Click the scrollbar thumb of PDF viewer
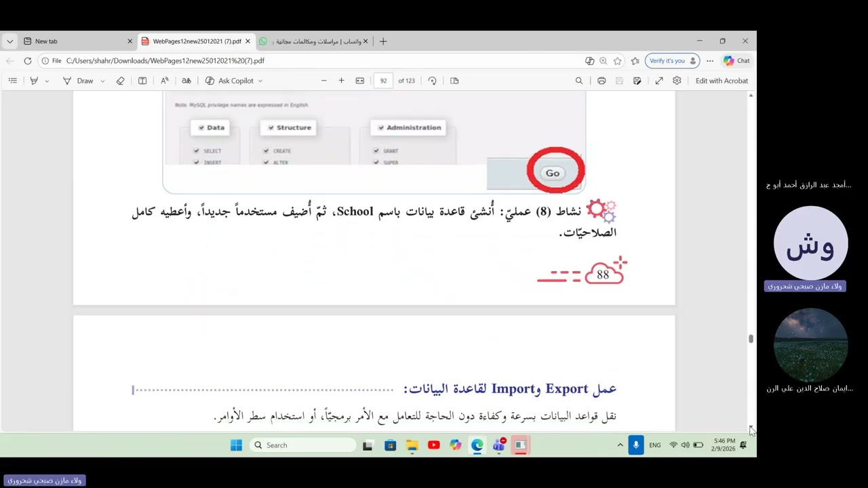Image resolution: width=868 pixels, height=488 pixels. [751, 338]
